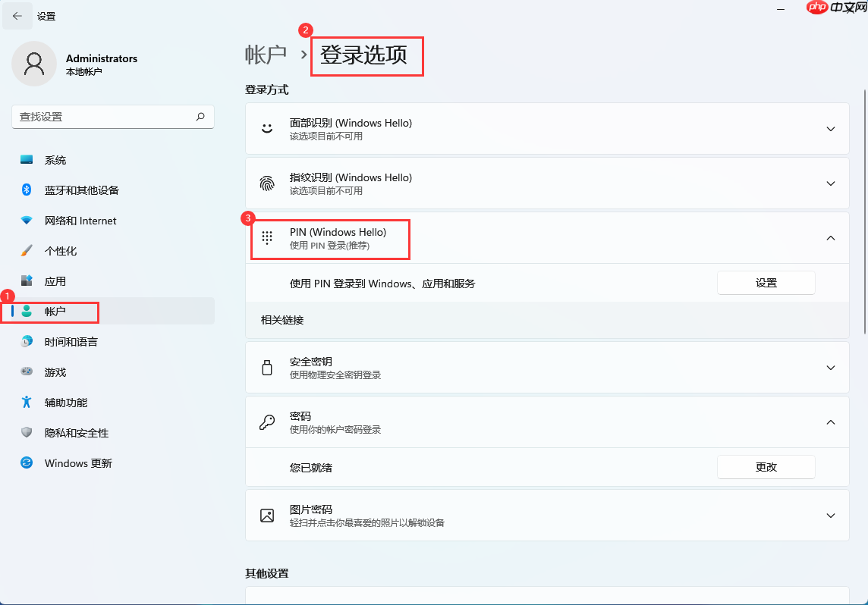
Task: Click the 设置 button to set up PIN
Action: [x=766, y=282]
